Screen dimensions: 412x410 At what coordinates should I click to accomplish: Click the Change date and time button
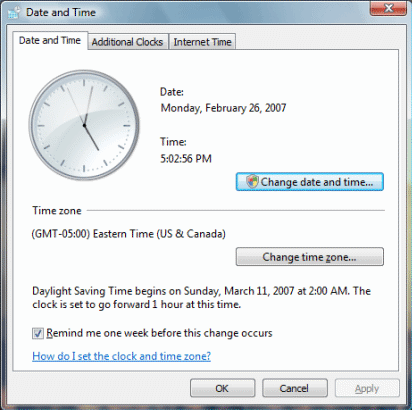[x=310, y=182]
